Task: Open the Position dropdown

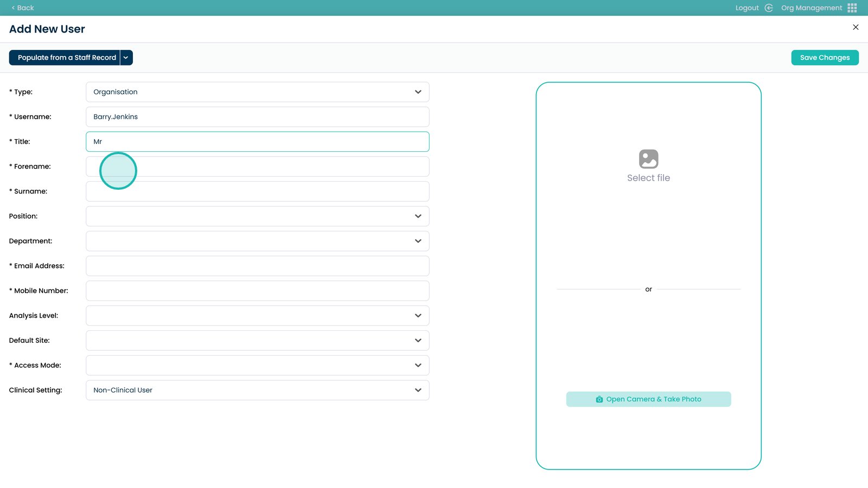Action: point(257,216)
